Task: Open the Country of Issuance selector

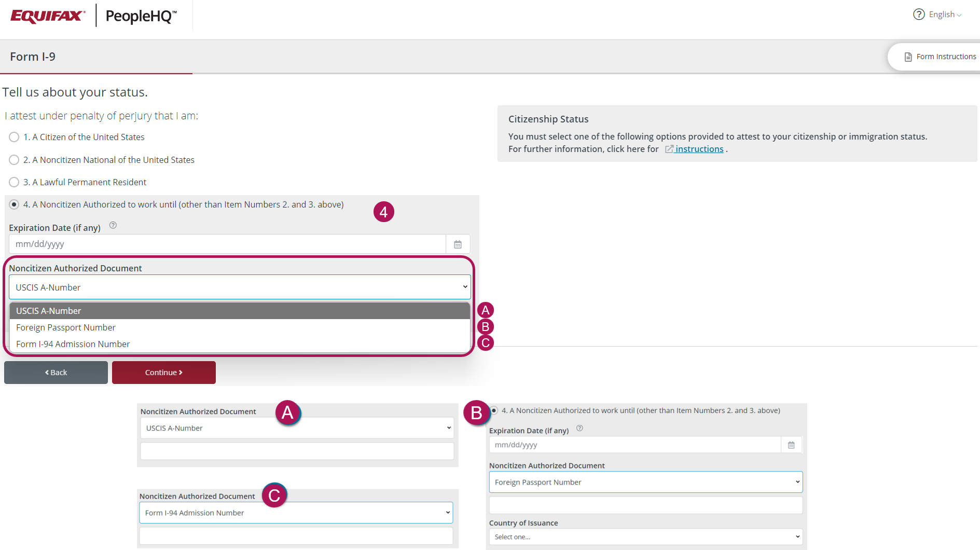Action: point(645,537)
